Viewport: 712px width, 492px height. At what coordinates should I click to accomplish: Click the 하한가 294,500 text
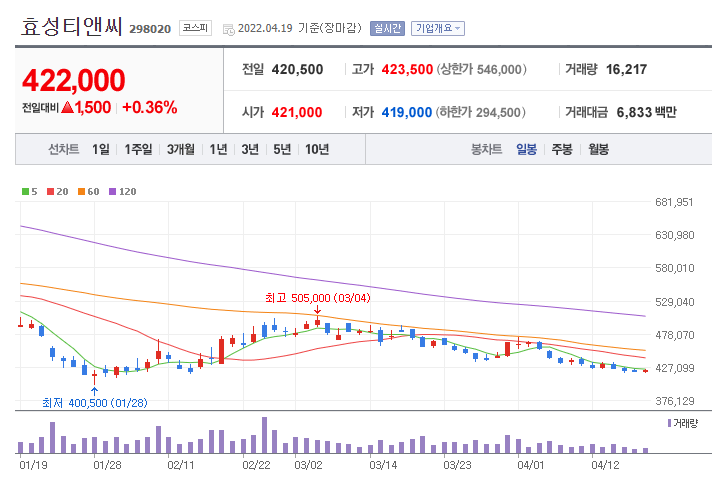pyautogui.click(x=481, y=112)
